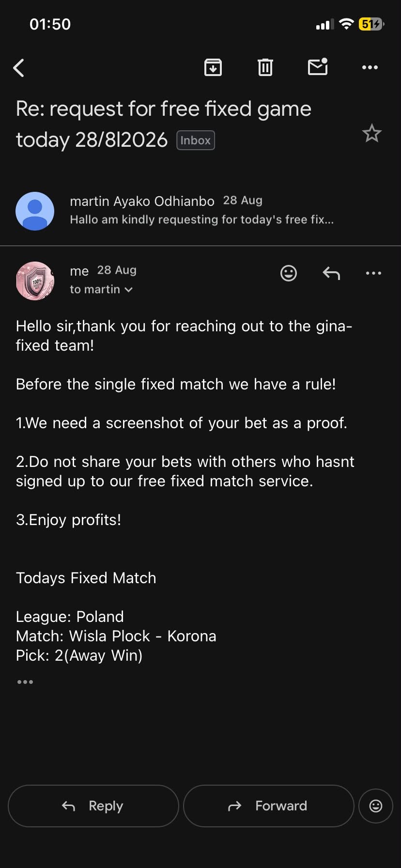Tap the Reply button at the bottom
Viewport: 401px width, 868px height.
coord(93,806)
